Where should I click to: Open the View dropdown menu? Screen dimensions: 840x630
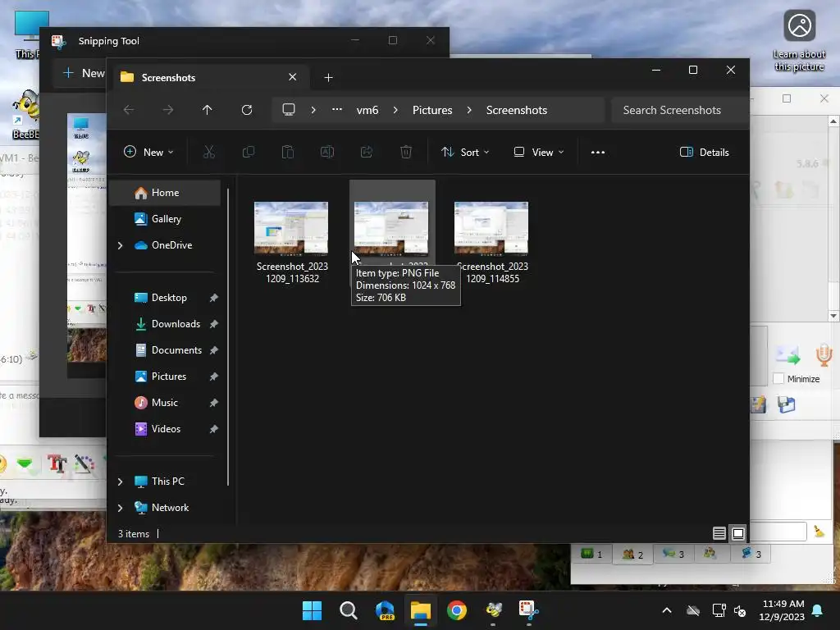539,152
